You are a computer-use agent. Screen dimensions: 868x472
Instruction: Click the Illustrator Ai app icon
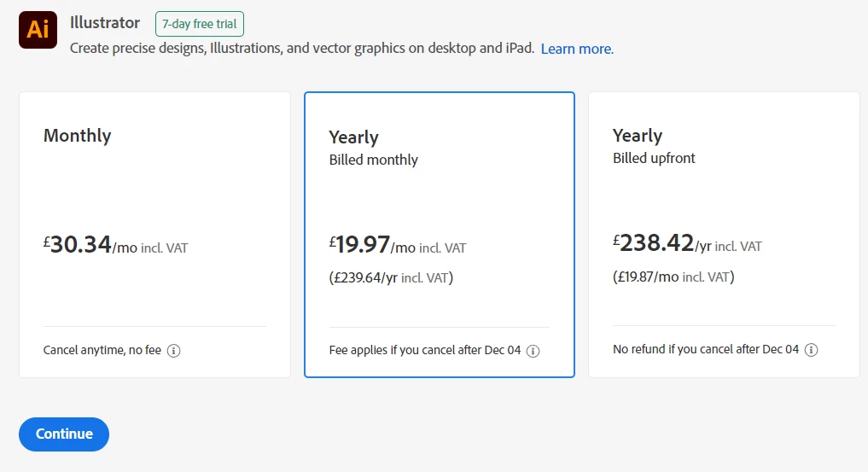click(38, 30)
